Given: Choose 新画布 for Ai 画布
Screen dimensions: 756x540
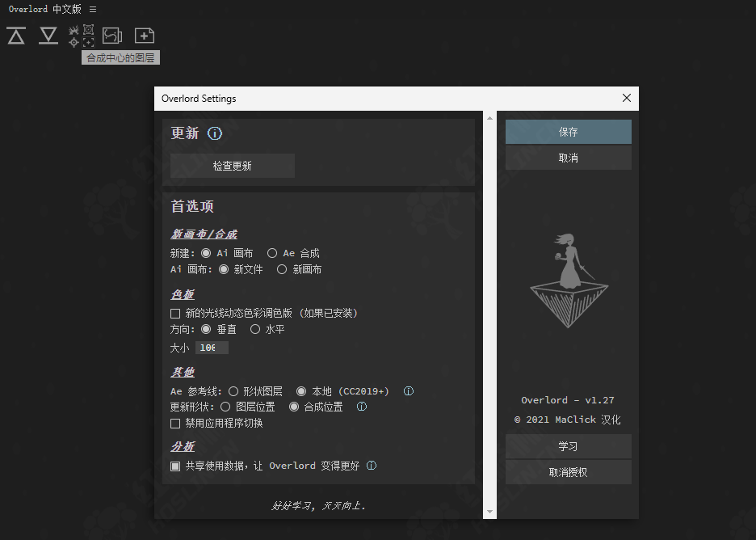Looking at the screenshot, I should [x=282, y=269].
